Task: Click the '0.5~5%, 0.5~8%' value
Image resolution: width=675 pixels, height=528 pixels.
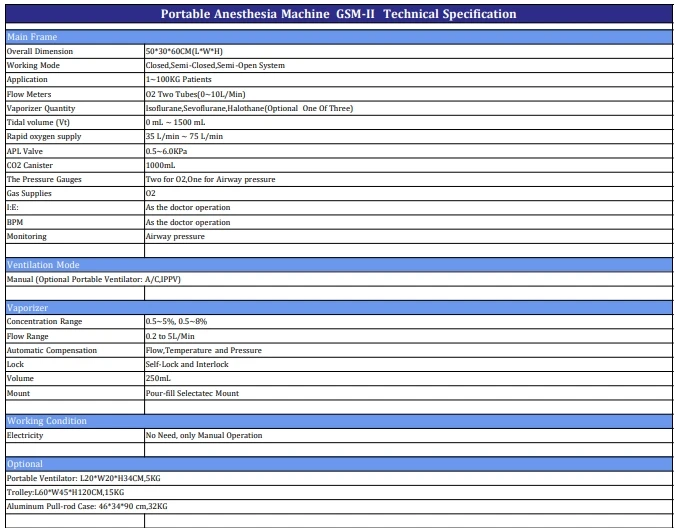Action: pyautogui.click(x=176, y=321)
